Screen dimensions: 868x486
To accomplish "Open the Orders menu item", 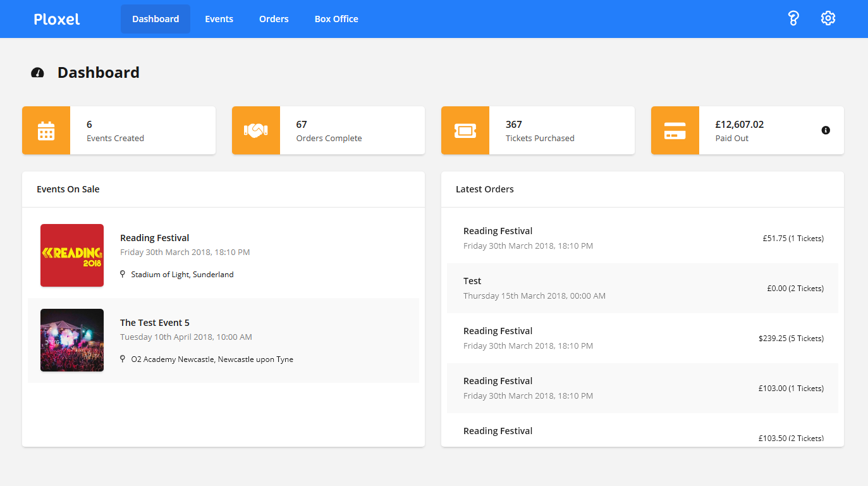I will pos(274,19).
